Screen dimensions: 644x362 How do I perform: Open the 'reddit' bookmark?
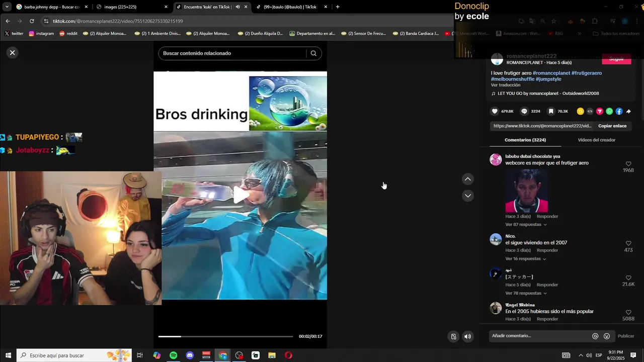[68, 34]
